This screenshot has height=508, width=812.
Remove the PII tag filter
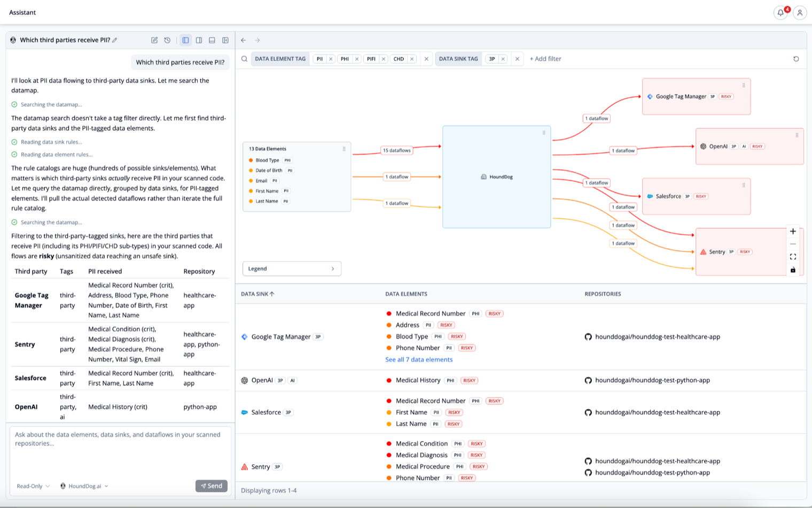[331, 59]
